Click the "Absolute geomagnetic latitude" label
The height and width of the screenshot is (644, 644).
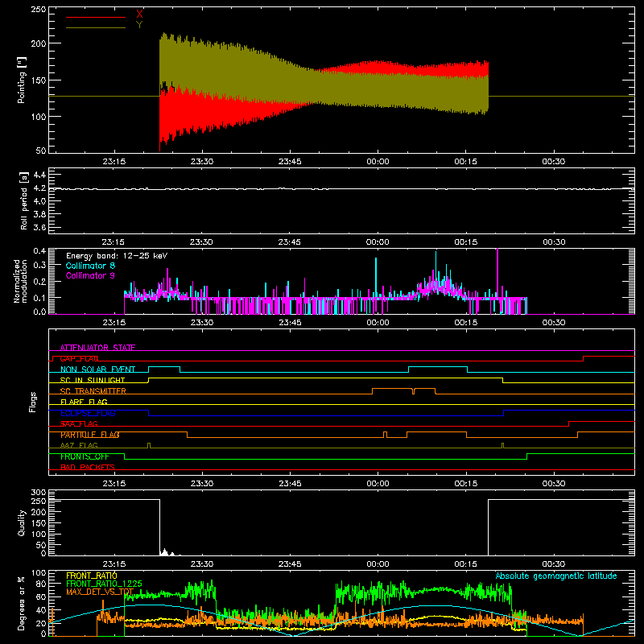tap(556, 576)
